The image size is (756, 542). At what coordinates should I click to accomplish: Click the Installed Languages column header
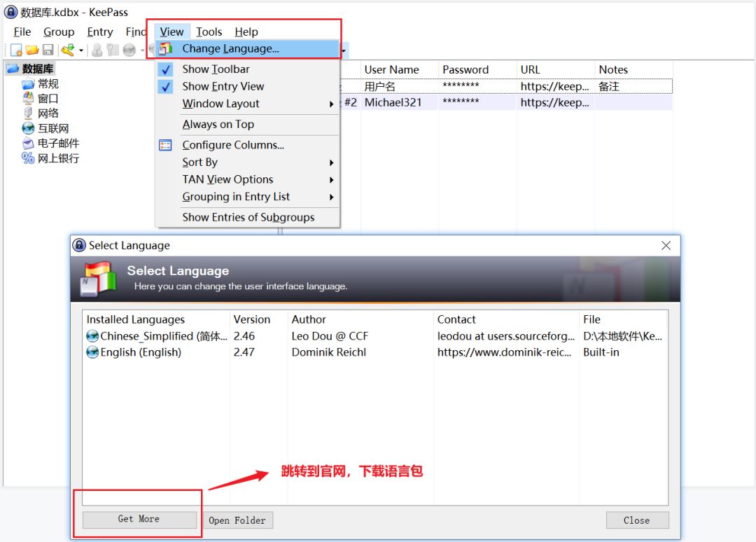click(x=156, y=320)
